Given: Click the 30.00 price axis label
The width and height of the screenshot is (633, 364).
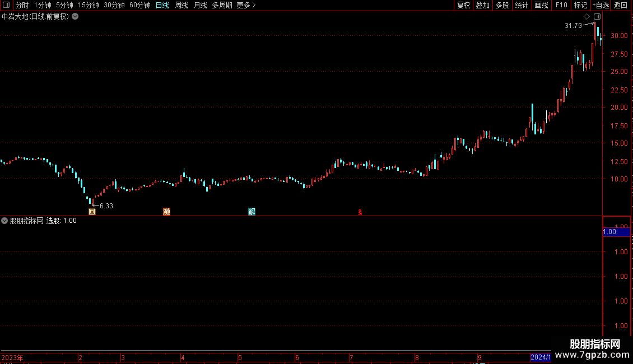Looking at the screenshot, I should [619, 35].
